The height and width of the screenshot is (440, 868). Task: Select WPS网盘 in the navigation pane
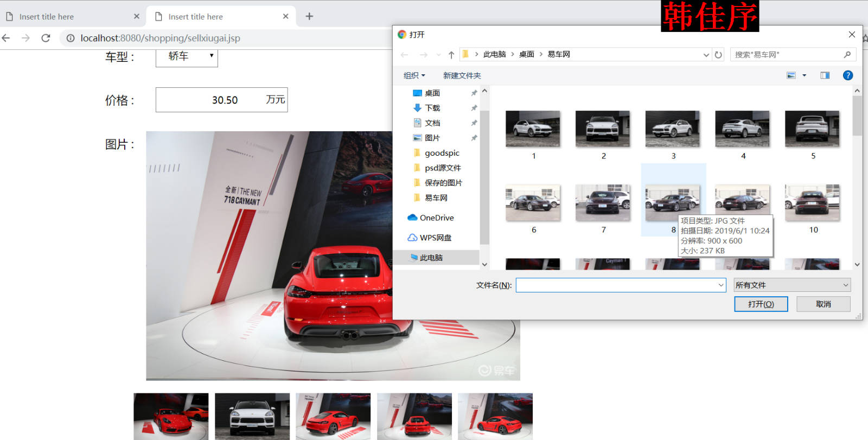pos(437,238)
